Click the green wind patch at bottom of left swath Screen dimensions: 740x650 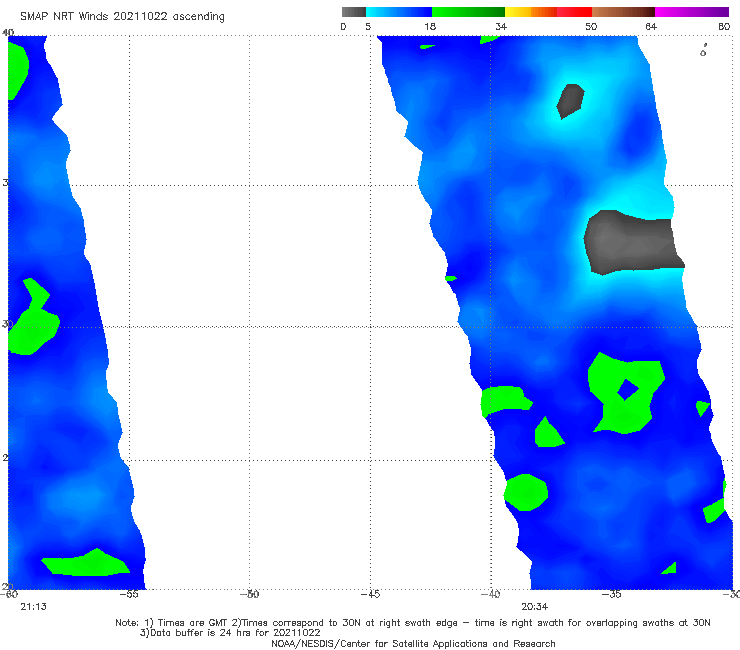click(86, 563)
